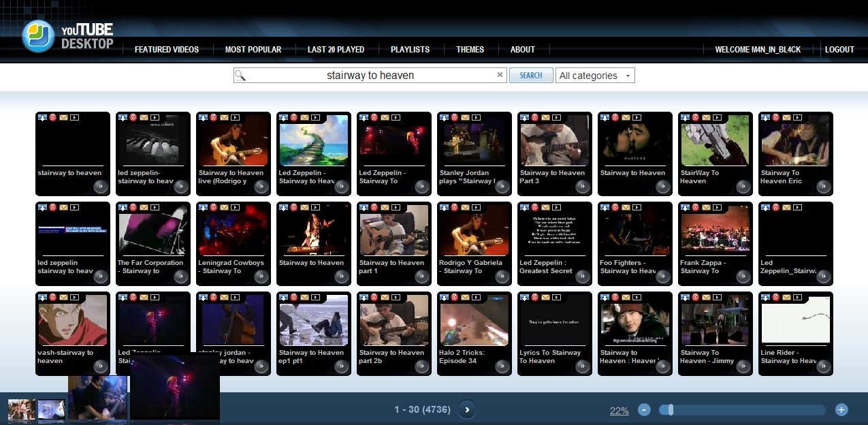Click the plus icon to zoom in
The image size is (868, 425).
point(841,410)
